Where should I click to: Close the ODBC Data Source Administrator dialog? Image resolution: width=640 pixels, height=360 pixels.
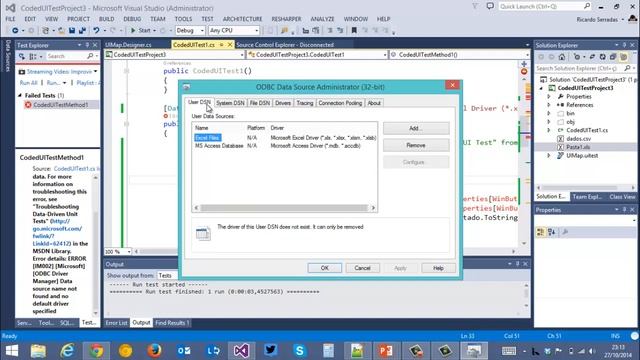(452, 85)
